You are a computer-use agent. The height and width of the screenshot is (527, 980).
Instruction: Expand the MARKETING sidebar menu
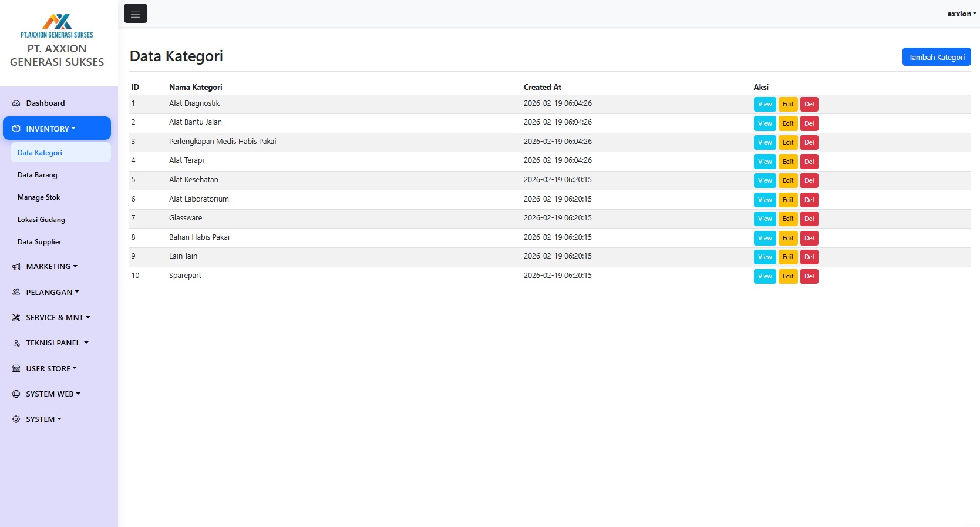57,267
